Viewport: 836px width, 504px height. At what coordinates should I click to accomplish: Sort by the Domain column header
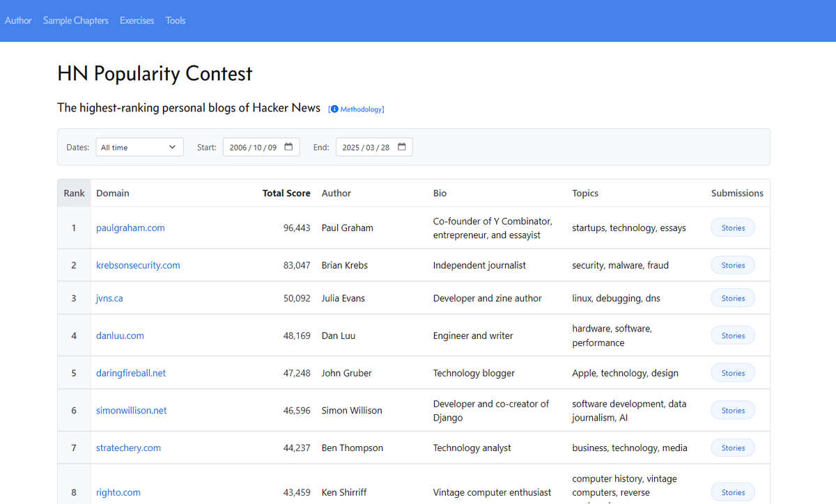[113, 194]
